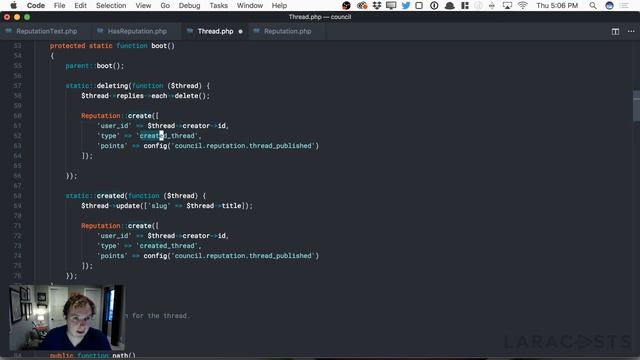Open the Siri icon in menu bar
The image size is (640, 360).
coord(609,5)
